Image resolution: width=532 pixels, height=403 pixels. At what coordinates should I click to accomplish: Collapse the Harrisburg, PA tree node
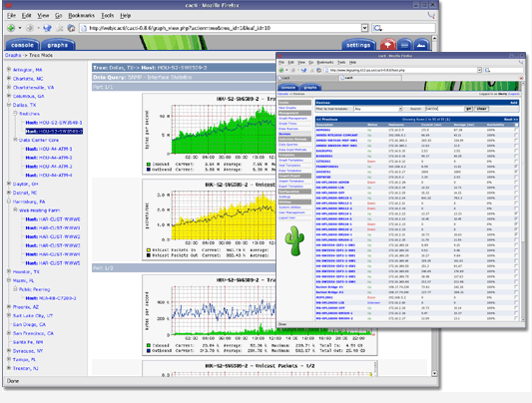click(x=9, y=201)
